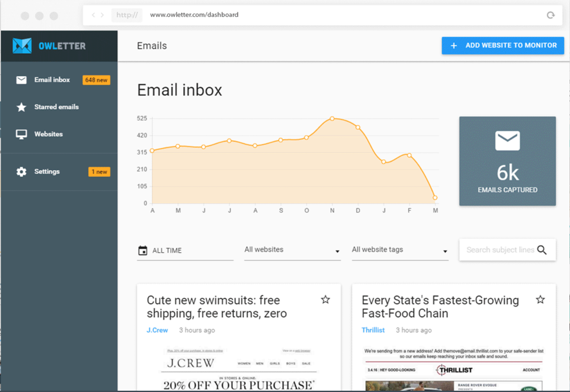Select the monitor icon beside Websites
This screenshot has height=392, width=570.
click(22, 133)
